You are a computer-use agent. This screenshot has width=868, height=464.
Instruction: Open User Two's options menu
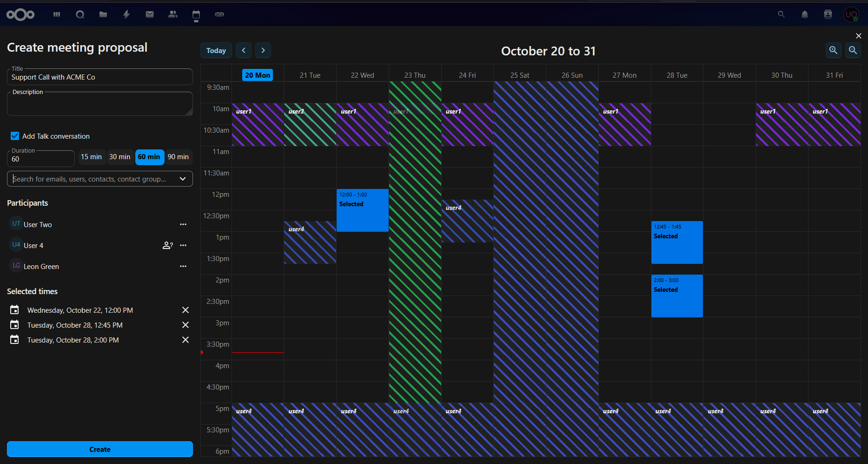183,224
